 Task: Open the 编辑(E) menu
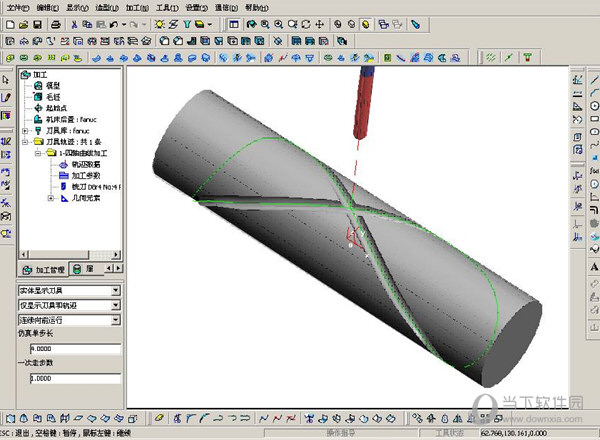[x=48, y=7]
